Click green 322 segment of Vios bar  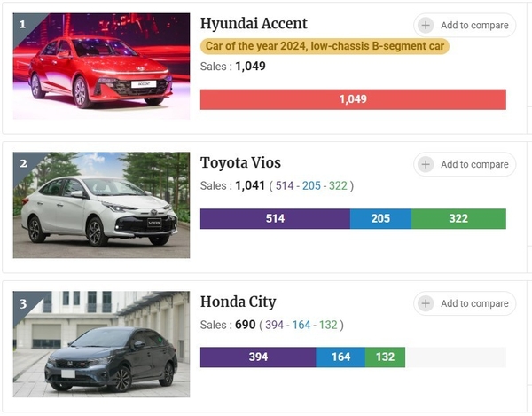(458, 219)
